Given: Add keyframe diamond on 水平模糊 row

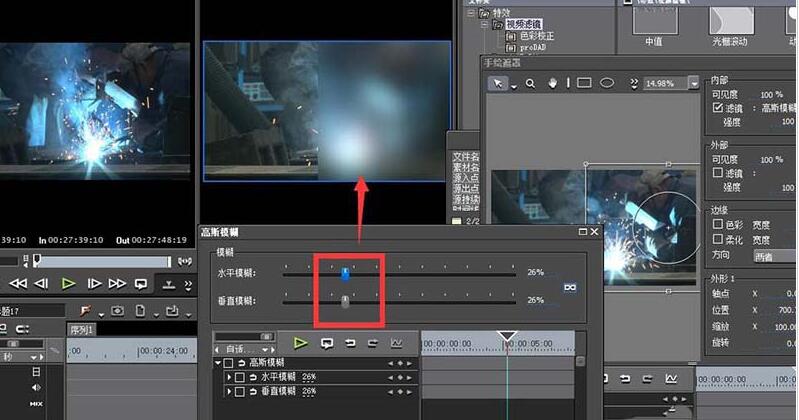Looking at the screenshot, I should (x=400, y=378).
